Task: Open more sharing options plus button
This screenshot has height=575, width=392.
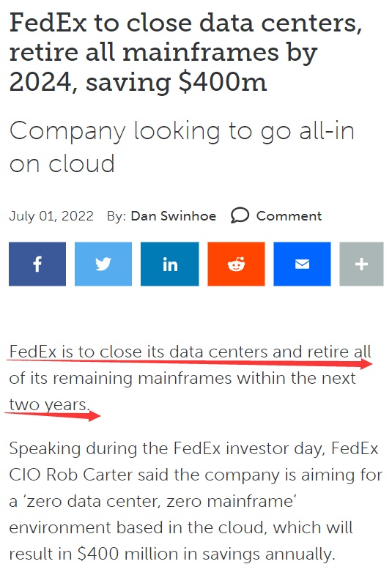Action: [361, 264]
